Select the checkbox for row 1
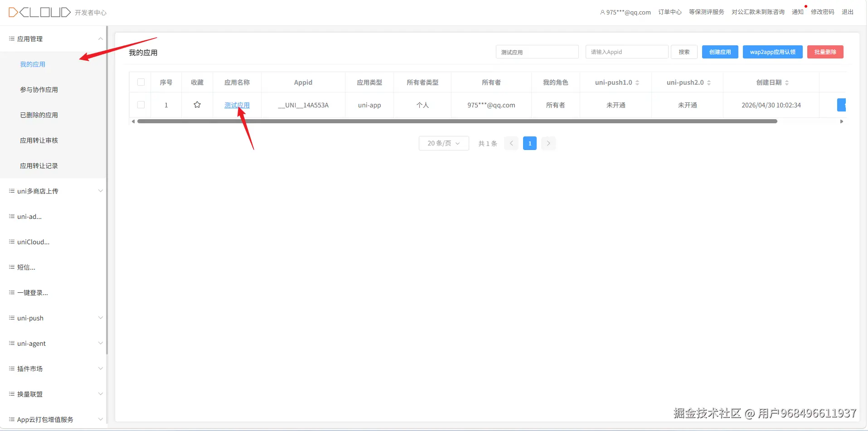Screen dimensions: 868x431 tap(140, 105)
